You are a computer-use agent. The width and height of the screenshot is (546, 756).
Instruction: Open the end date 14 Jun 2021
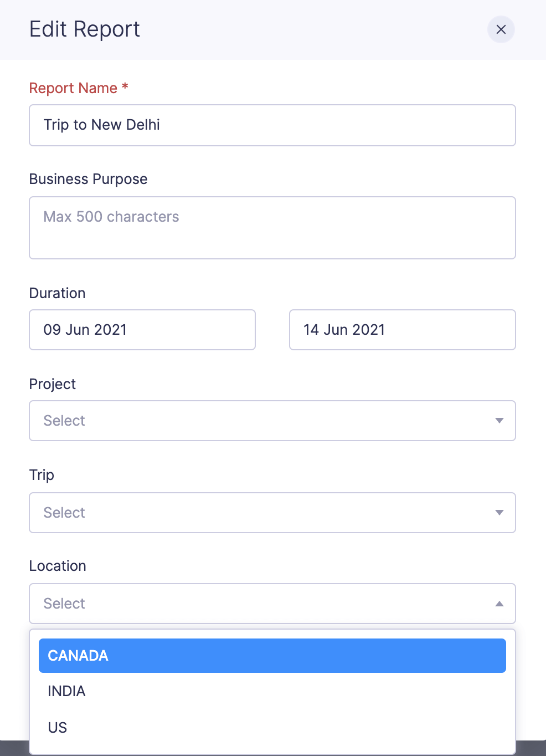[402, 330]
